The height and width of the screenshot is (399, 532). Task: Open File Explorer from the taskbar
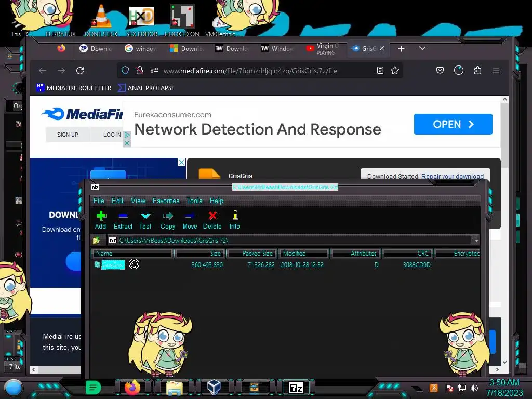(175, 388)
